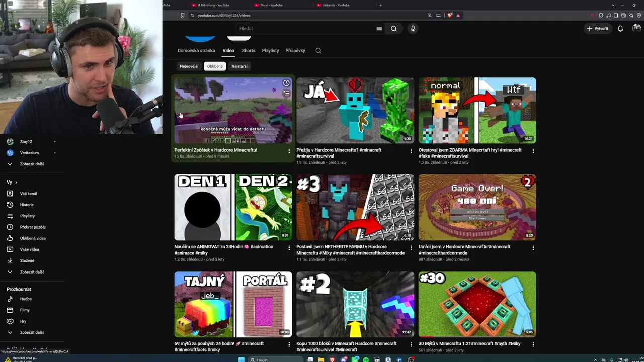The width and height of the screenshot is (644, 362).
Task: Click the zoom magnifier in address bar
Action: 430,15
